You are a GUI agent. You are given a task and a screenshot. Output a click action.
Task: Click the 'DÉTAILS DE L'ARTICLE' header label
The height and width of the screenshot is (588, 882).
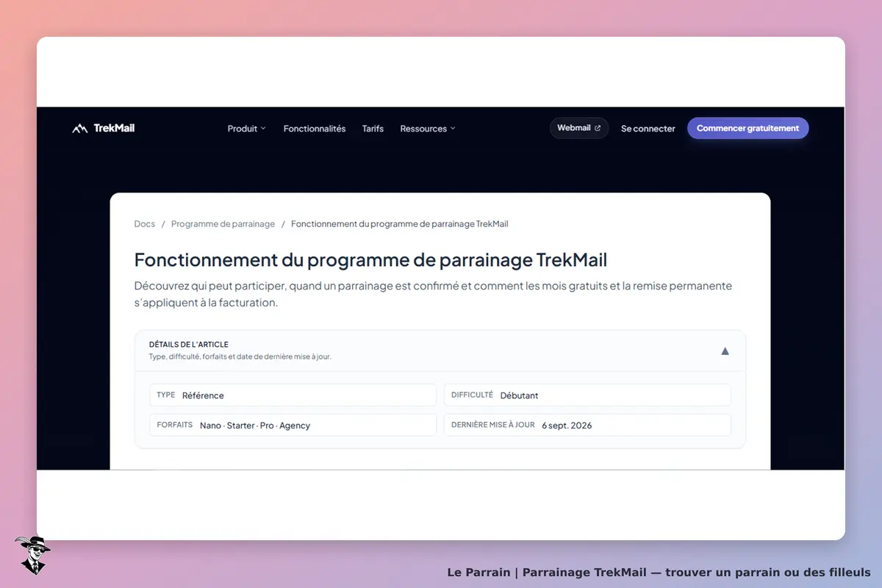tap(189, 345)
